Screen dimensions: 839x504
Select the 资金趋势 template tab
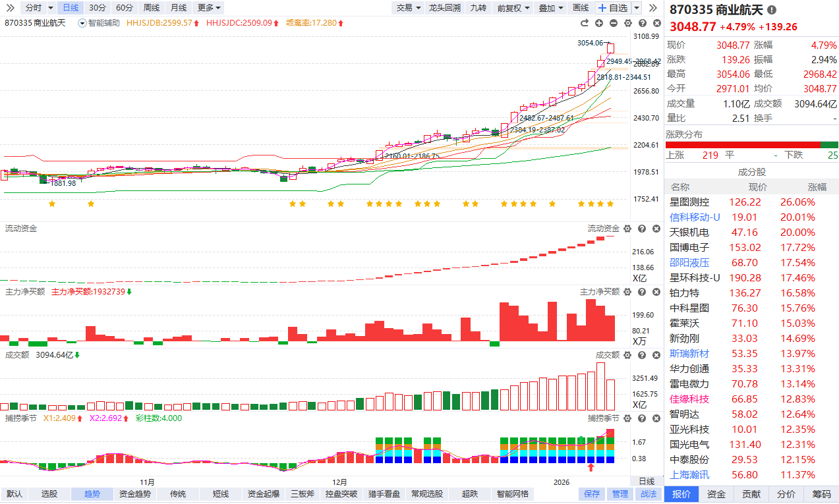[134, 494]
